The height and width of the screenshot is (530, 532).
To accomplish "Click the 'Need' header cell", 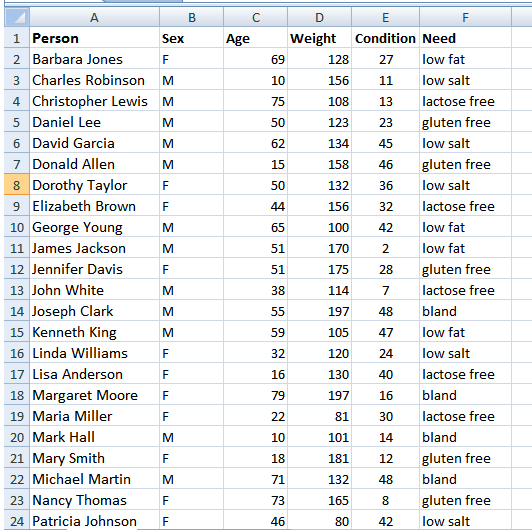I will click(x=466, y=38).
